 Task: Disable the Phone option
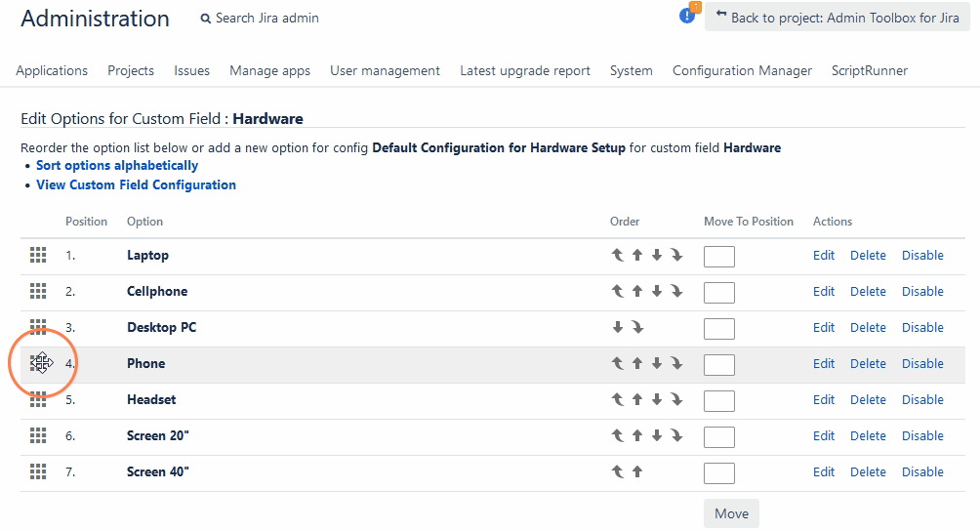tap(922, 364)
